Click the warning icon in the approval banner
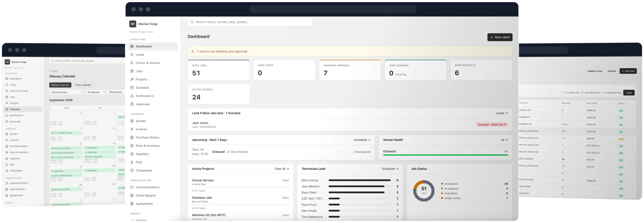 (x=193, y=52)
